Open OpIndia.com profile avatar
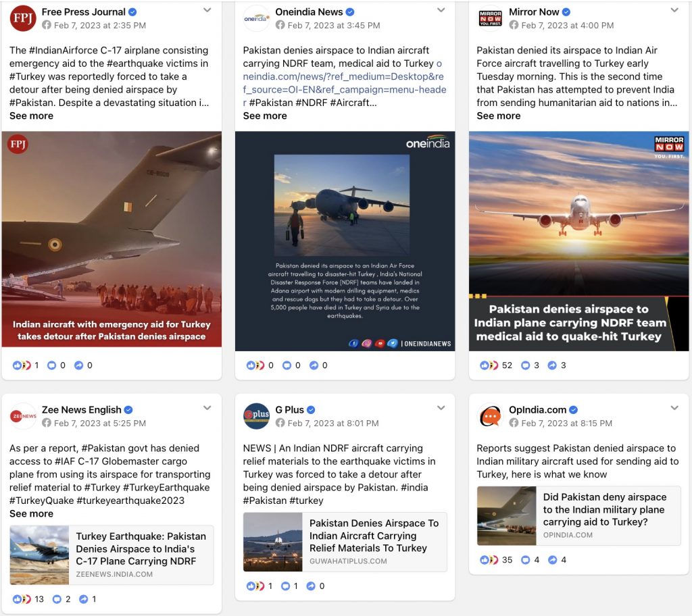692x616 pixels. click(491, 416)
